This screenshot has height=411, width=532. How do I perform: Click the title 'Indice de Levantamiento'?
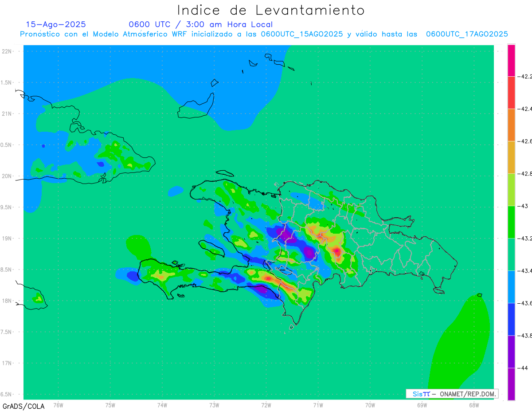(x=271, y=10)
